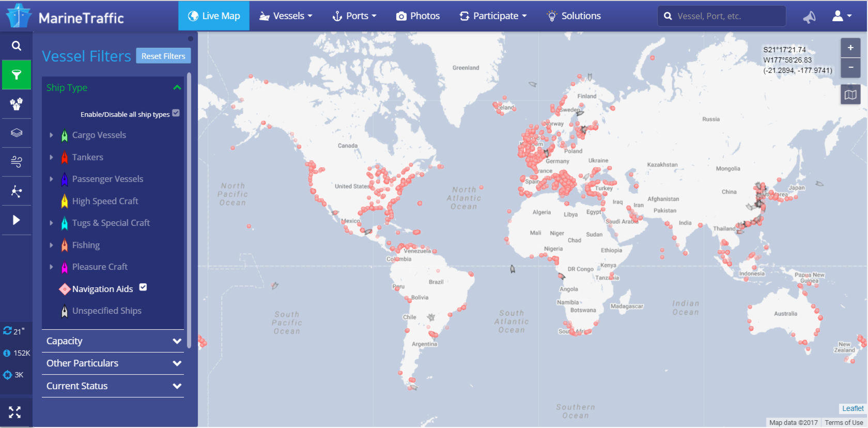Expand the Cargo Vessels tree item

tap(51, 135)
